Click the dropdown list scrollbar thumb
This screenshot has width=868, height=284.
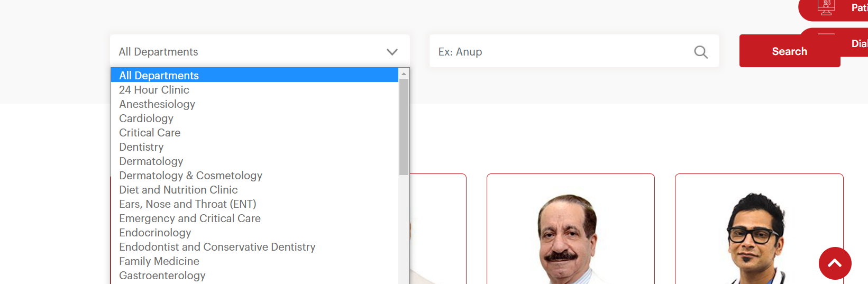coord(404,127)
